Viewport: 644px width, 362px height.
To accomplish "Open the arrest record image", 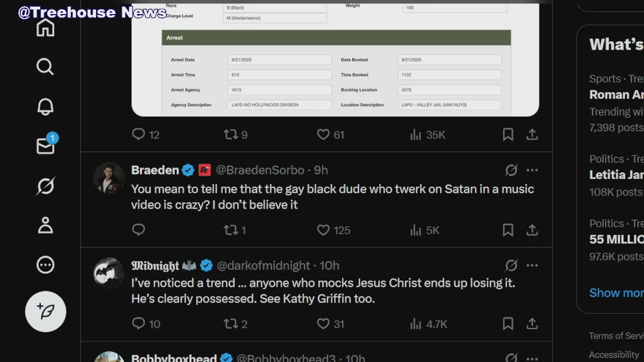I will click(x=335, y=59).
